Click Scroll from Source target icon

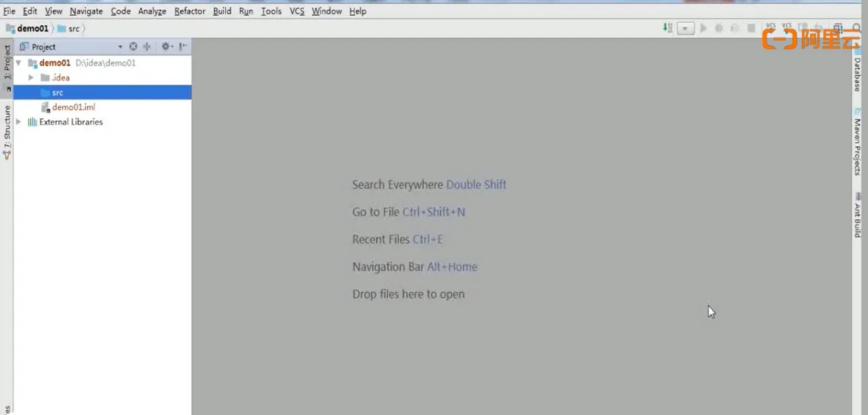pos(133,46)
